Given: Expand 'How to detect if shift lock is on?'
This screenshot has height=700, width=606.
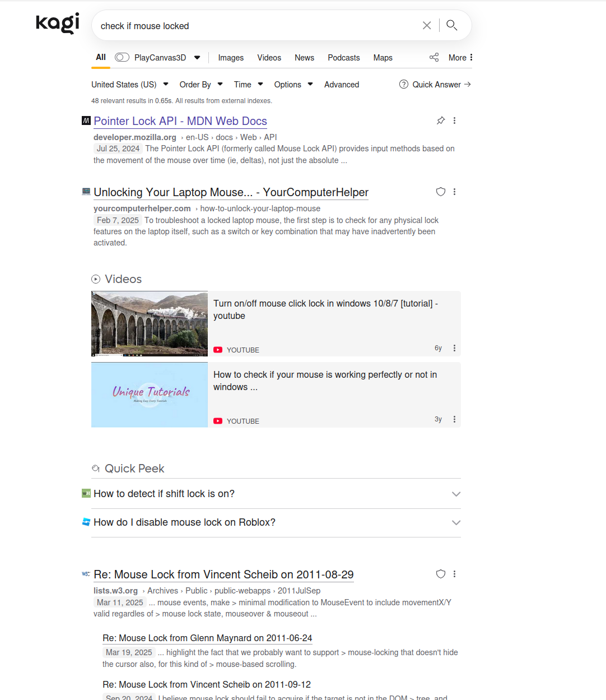Looking at the screenshot, I should [x=456, y=494].
